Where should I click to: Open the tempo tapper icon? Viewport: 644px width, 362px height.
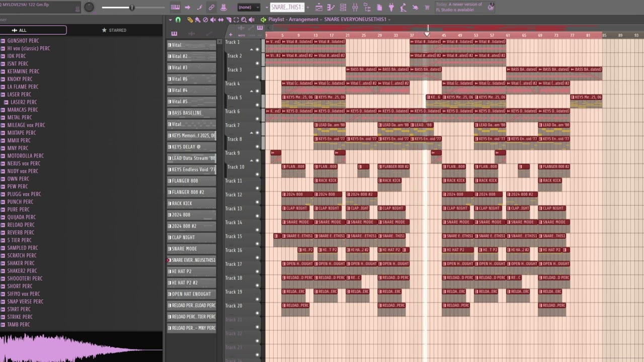click(x=403, y=8)
